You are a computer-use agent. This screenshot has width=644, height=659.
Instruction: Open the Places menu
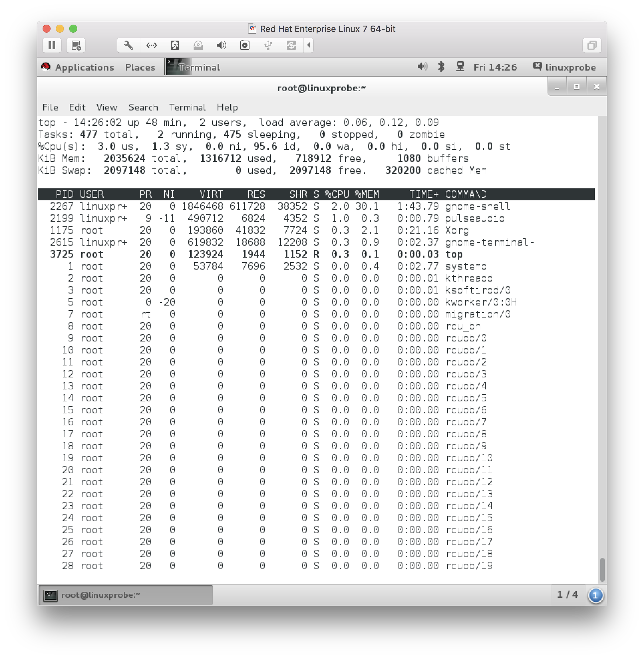(140, 67)
